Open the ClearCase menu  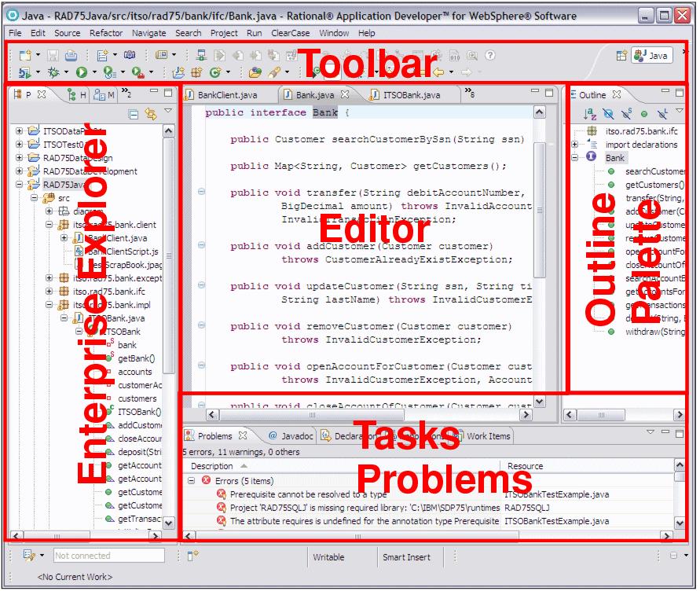pyautogui.click(x=290, y=33)
